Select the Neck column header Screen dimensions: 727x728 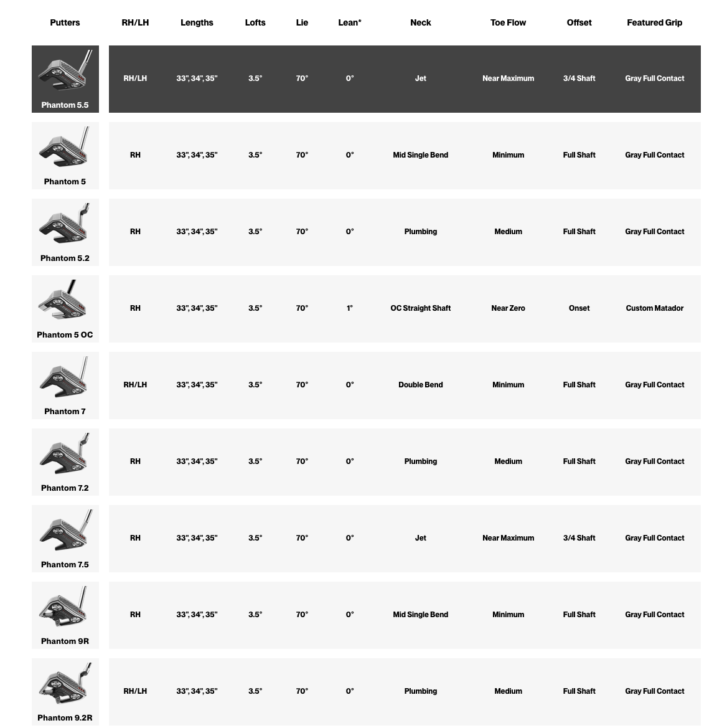click(421, 22)
